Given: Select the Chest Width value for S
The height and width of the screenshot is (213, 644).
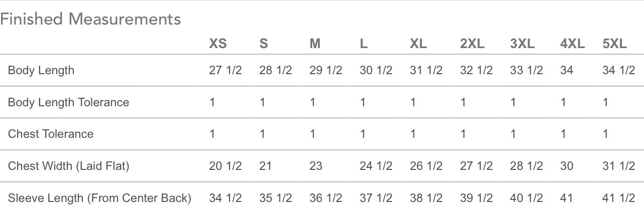Looking at the screenshot, I should click(266, 166).
